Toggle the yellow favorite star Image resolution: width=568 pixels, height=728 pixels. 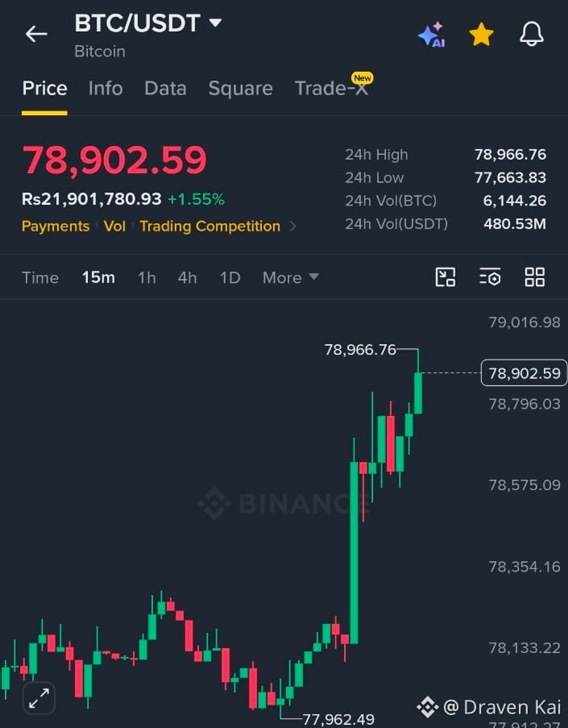(481, 35)
